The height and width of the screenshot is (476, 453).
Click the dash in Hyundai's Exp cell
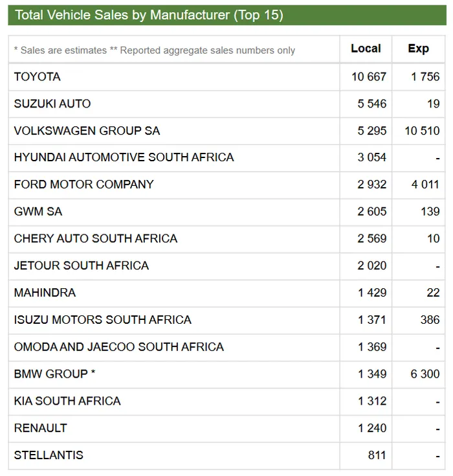pos(437,159)
